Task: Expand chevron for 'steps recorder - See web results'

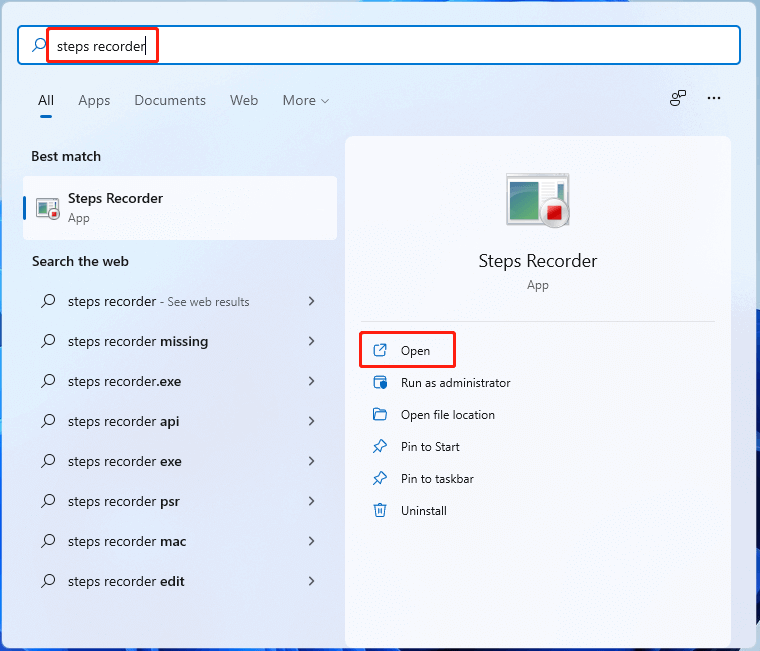Action: point(312,301)
